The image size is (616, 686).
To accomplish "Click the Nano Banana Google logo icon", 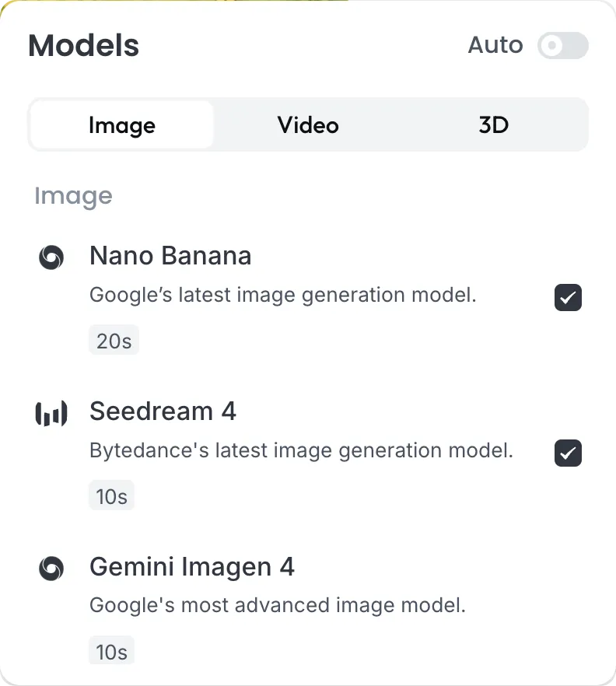I will pyautogui.click(x=51, y=257).
